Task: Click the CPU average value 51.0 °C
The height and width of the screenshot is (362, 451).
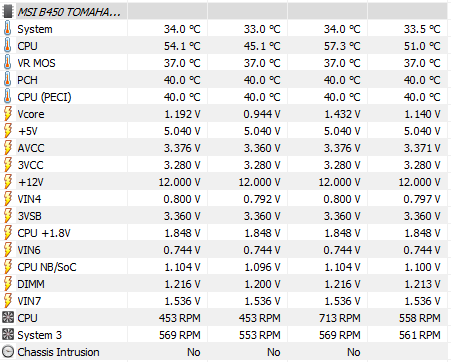Action: click(422, 46)
